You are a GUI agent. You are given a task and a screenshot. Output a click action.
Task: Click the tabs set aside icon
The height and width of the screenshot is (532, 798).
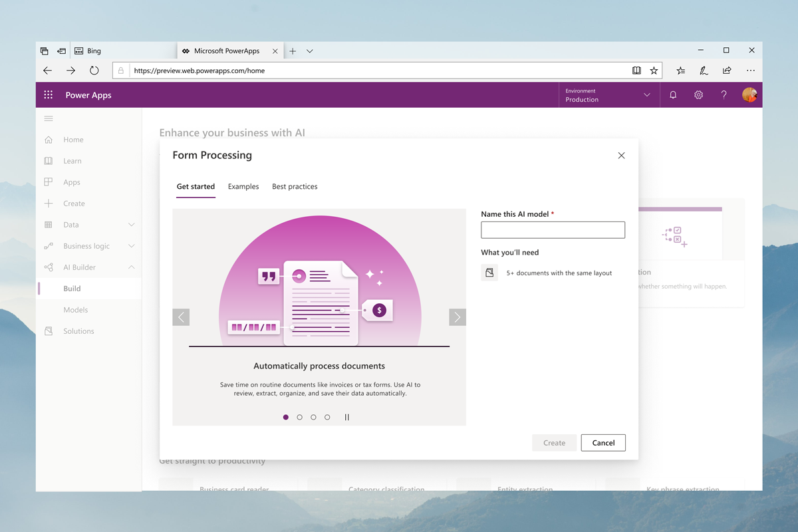tap(45, 51)
